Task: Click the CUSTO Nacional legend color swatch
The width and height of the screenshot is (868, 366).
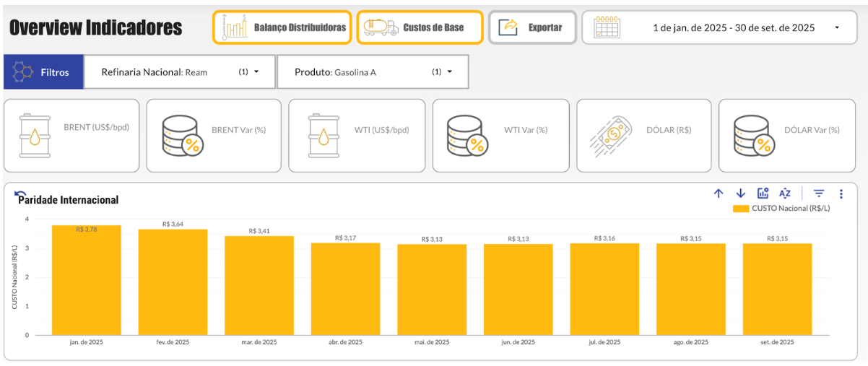Action: [x=741, y=208]
